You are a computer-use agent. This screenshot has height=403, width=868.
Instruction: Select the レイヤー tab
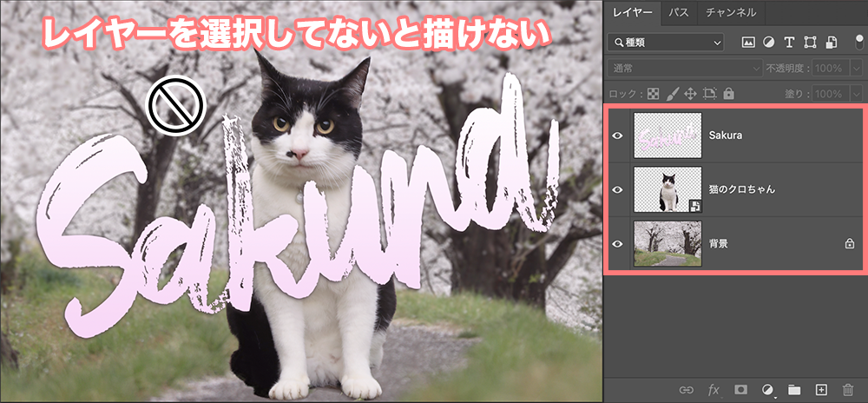click(634, 12)
